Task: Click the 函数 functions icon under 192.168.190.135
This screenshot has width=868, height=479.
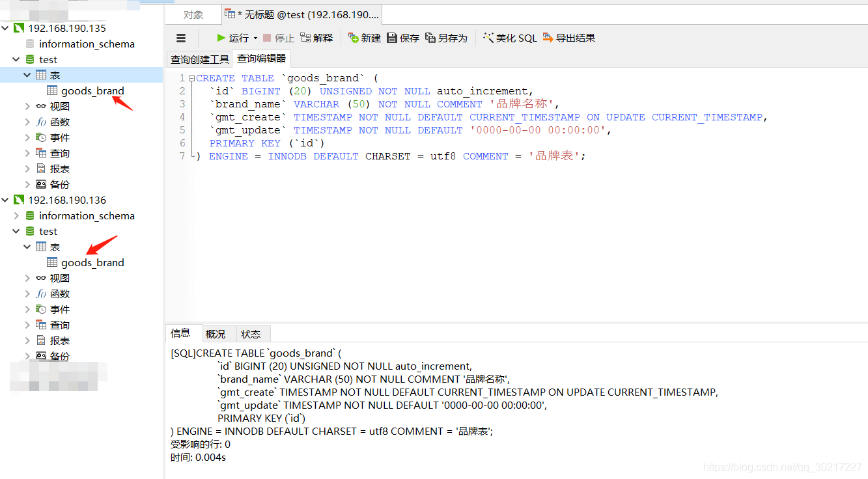Action: click(41, 122)
